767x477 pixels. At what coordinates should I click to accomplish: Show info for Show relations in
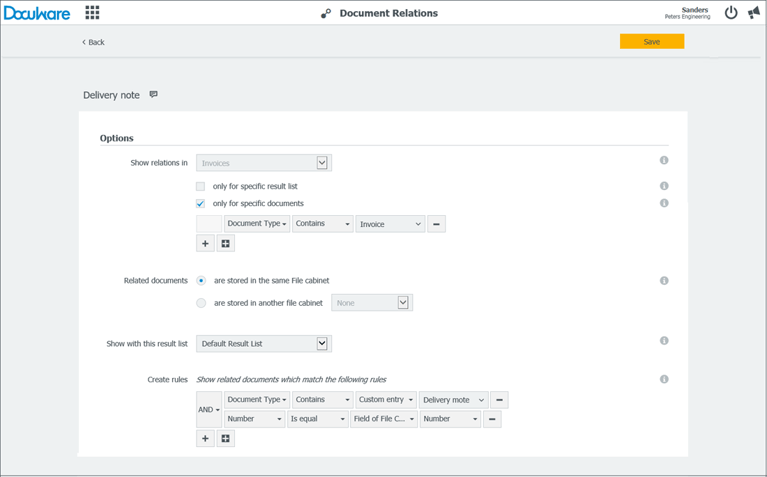(x=664, y=160)
